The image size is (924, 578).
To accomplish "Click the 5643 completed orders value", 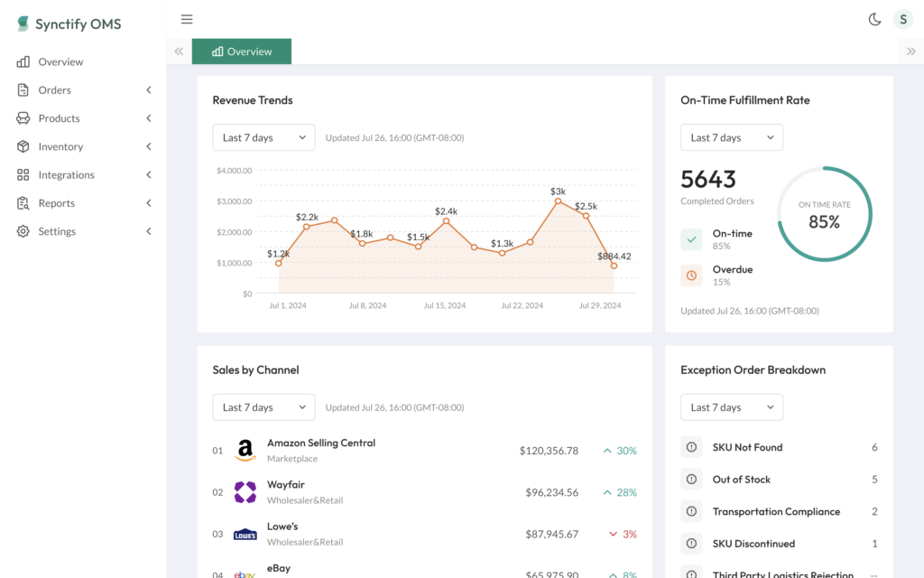I will point(708,179).
